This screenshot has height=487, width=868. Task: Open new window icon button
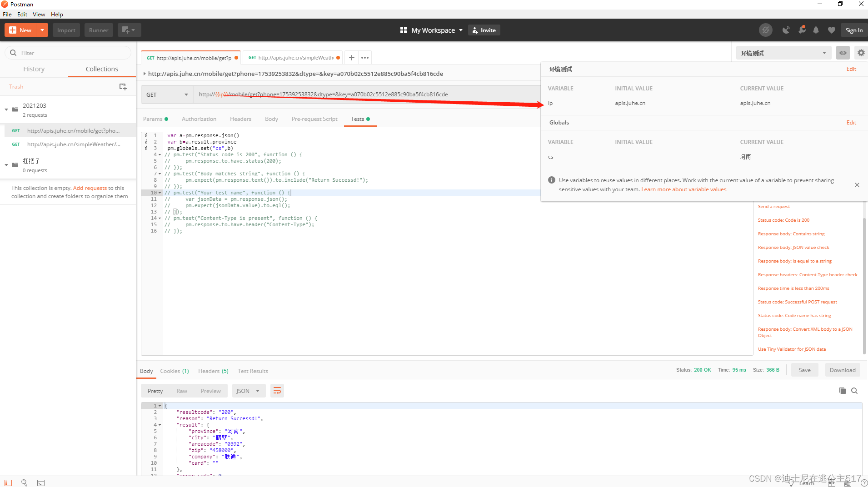point(129,30)
